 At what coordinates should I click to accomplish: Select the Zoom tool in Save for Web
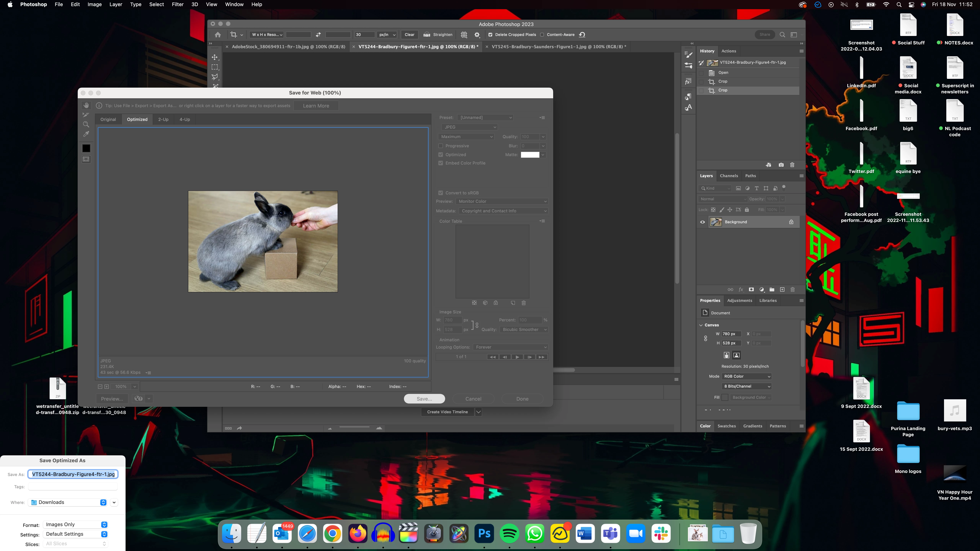click(x=86, y=124)
